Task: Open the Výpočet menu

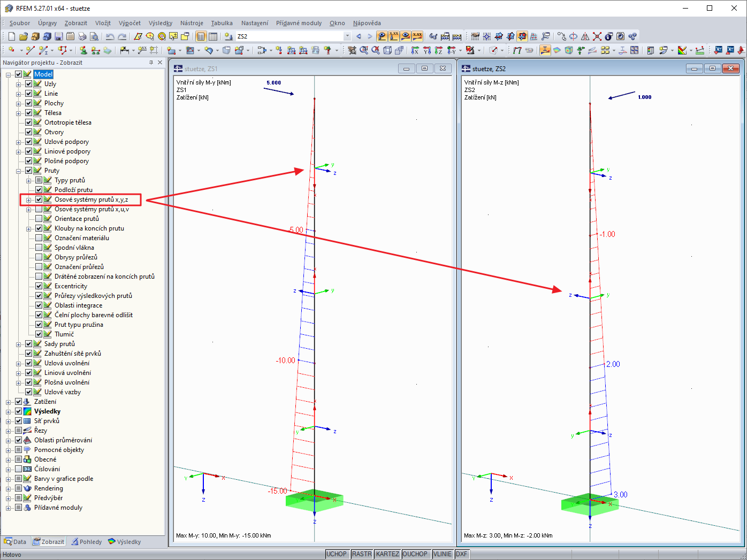Action: click(129, 23)
